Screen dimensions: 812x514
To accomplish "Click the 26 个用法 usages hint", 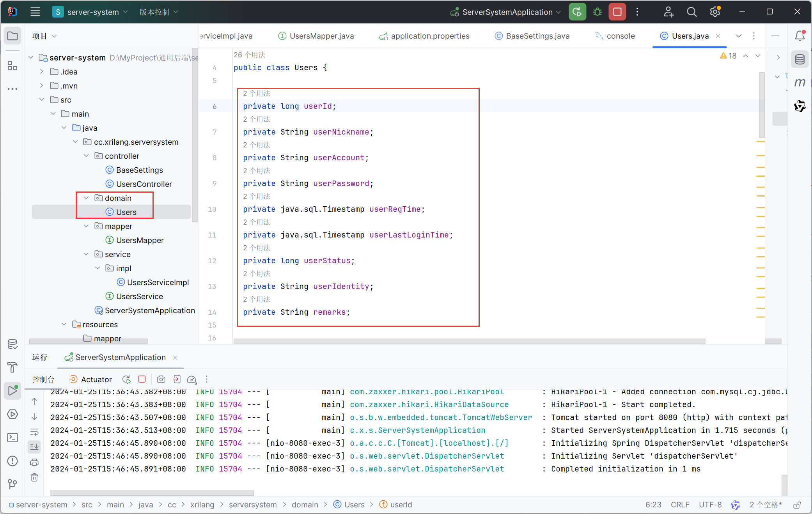I will (x=249, y=55).
